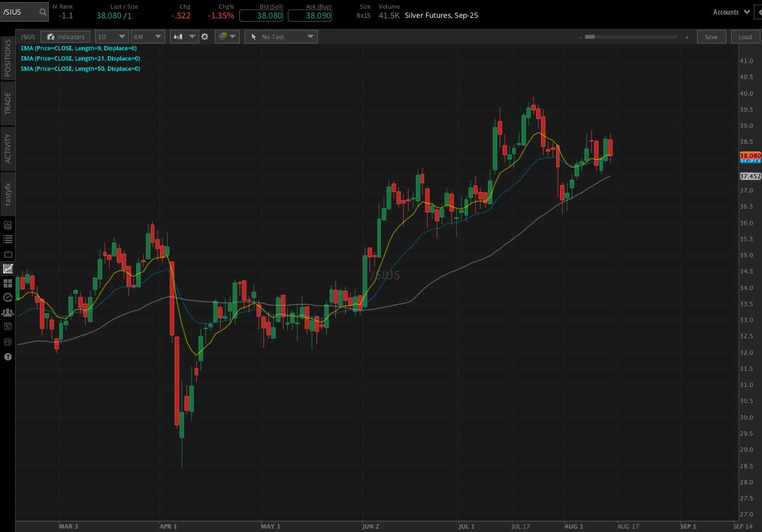Select the EMA Length=21 indicator label
Screen dimensions: 762x532
80,58
